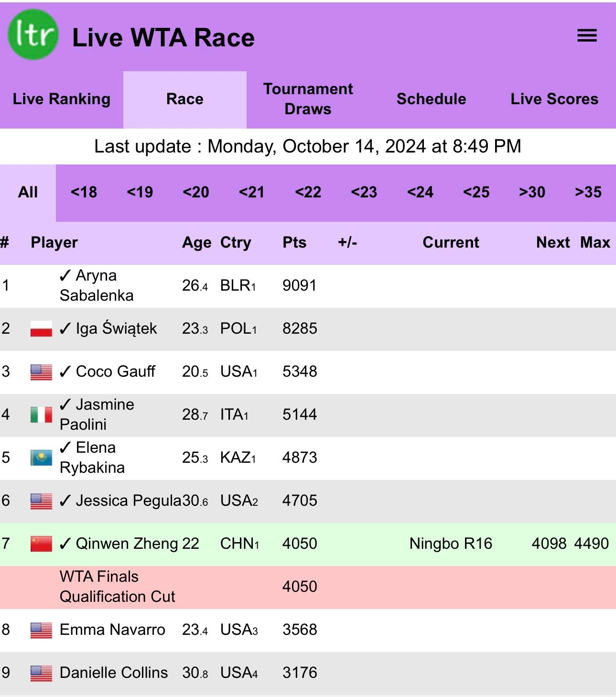This screenshot has height=697, width=616.
Task: Go to the Schedule tab
Action: [x=432, y=99]
